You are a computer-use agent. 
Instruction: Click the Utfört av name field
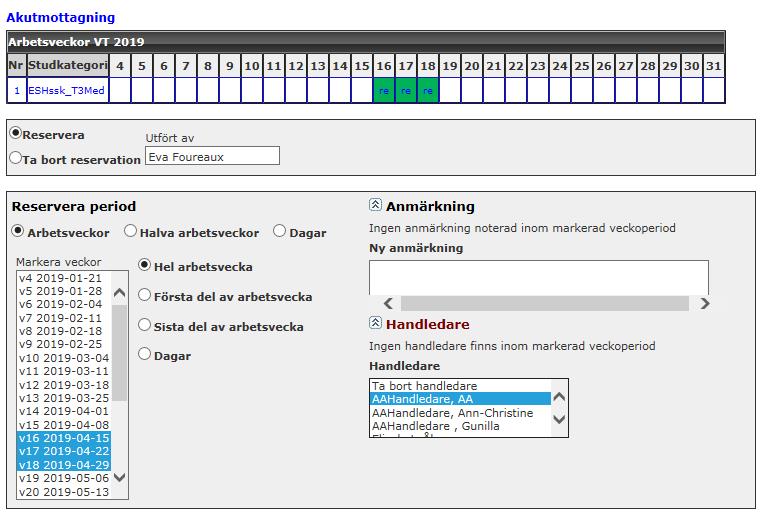(212, 156)
